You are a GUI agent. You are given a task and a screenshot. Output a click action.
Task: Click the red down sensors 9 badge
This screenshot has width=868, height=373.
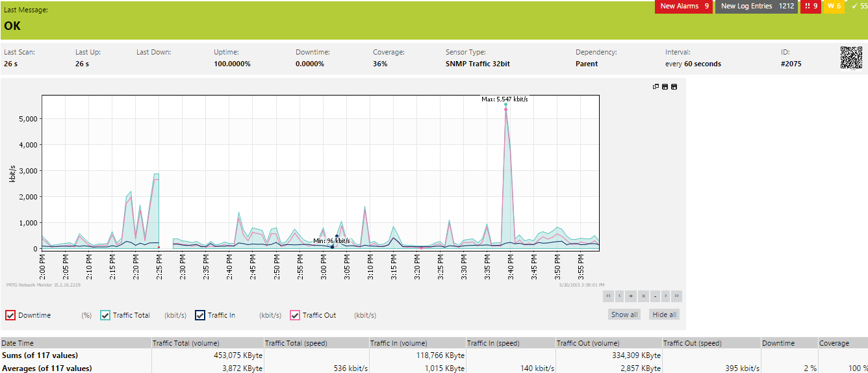pyautogui.click(x=811, y=6)
